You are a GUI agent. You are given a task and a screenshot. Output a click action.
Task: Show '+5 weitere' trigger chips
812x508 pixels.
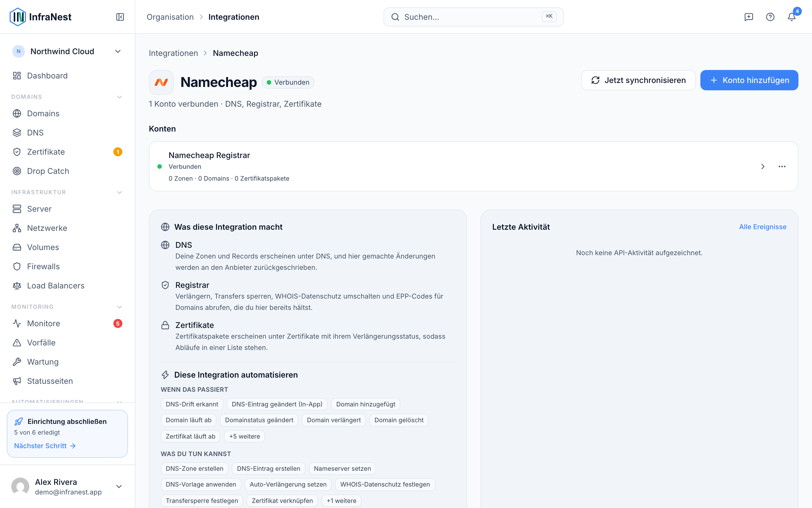click(x=245, y=436)
